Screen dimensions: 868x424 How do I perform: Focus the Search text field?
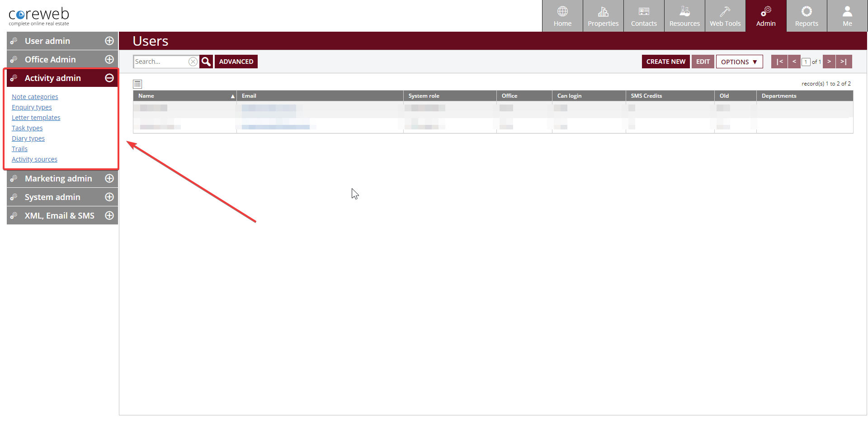[160, 62]
